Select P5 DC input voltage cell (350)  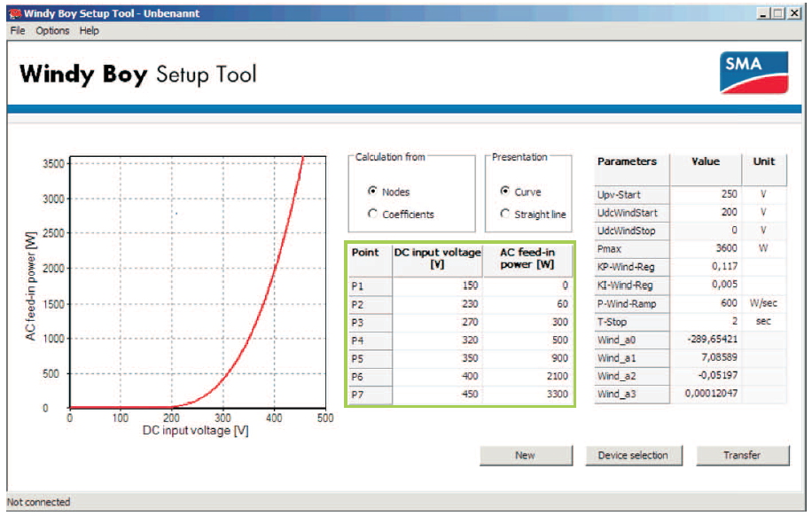tap(438, 358)
